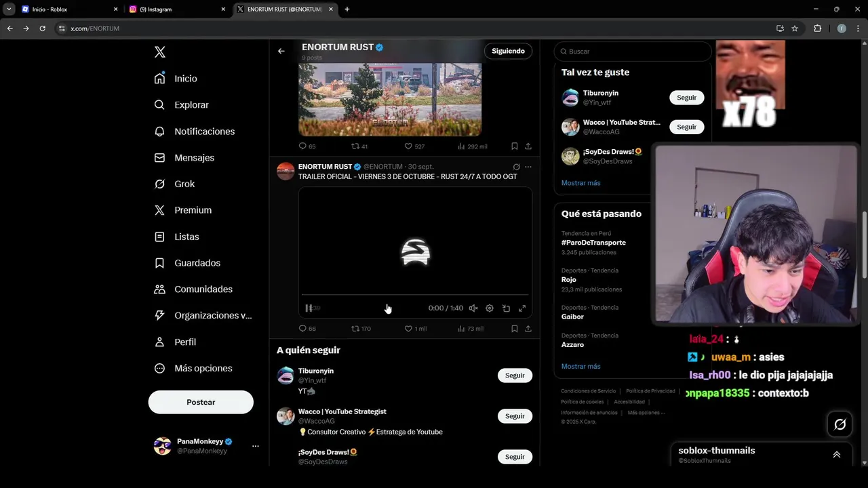Click the video progress bar
The image size is (868, 488).
coord(415,295)
